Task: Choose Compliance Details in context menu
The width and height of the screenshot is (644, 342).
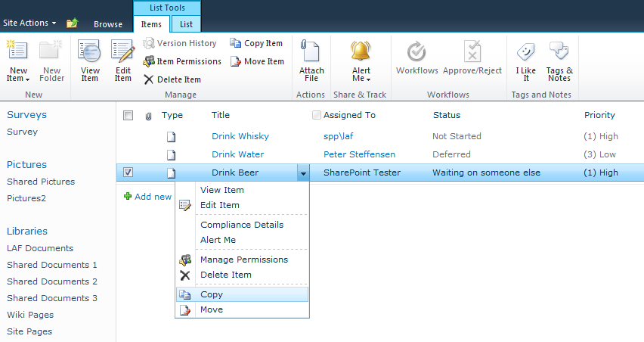Action: [243, 225]
